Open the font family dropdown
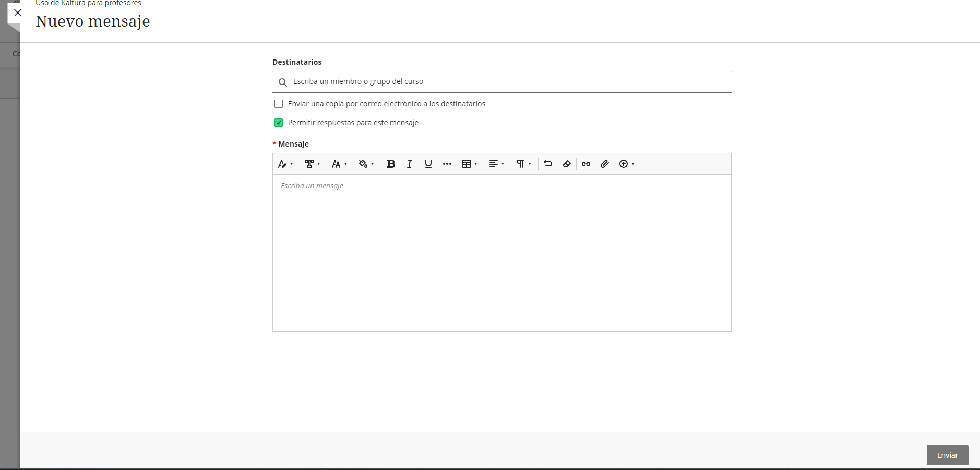980x470 pixels. pyautogui.click(x=312, y=164)
